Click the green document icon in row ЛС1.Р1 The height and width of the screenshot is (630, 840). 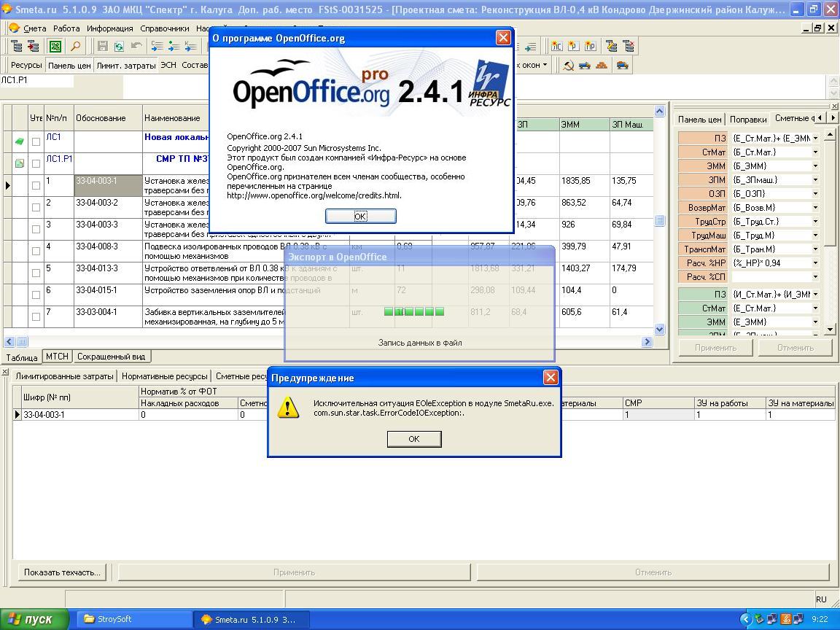click(19, 163)
